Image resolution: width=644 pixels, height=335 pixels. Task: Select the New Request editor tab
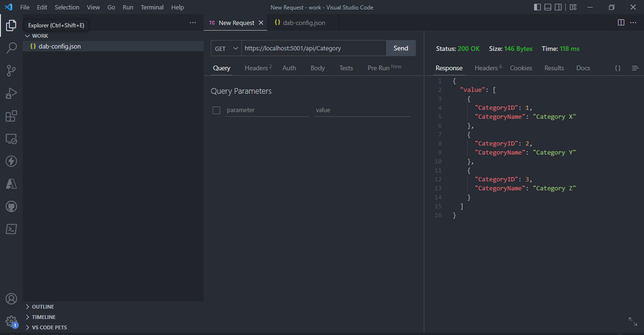(x=236, y=23)
